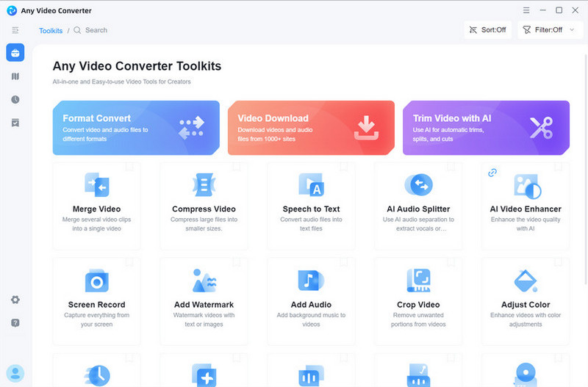Bookmark the Crop Video card
The width and height of the screenshot is (588, 387).
point(451,262)
